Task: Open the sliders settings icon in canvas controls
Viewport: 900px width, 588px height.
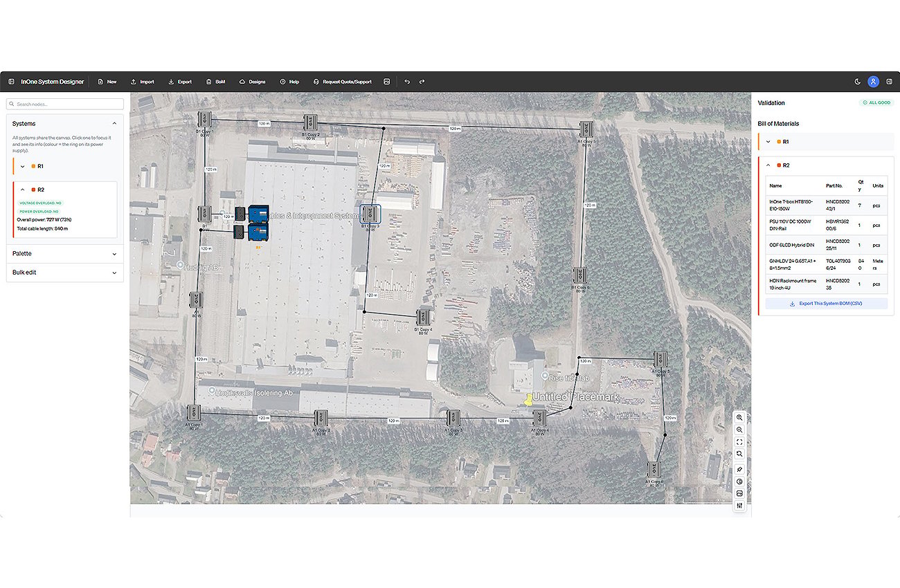Action: 740,506
